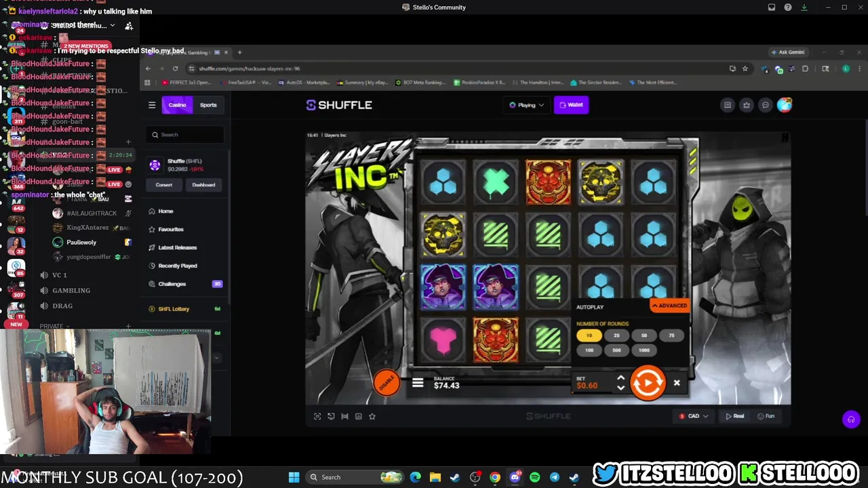Open the bet history list icon in header
Screen dimensions: 868x488
coord(728,105)
